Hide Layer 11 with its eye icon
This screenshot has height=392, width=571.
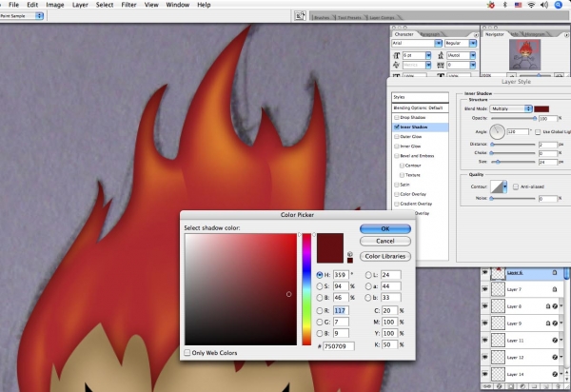(x=485, y=340)
